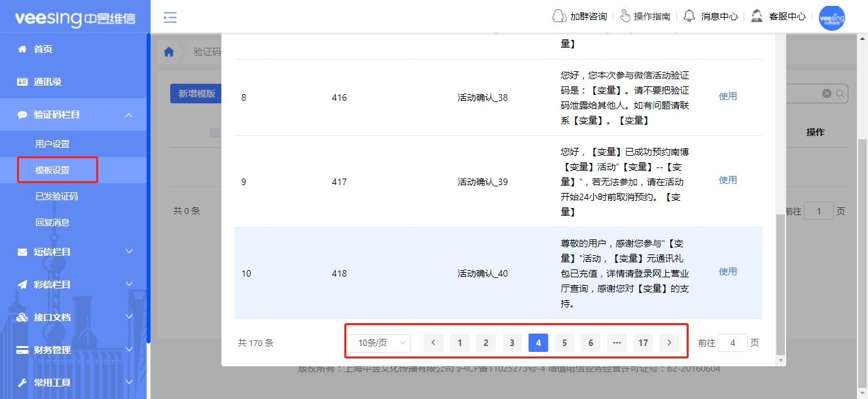Viewport: 868px width, 399px height.
Task: Click the 操作 column header
Action: [x=815, y=132]
